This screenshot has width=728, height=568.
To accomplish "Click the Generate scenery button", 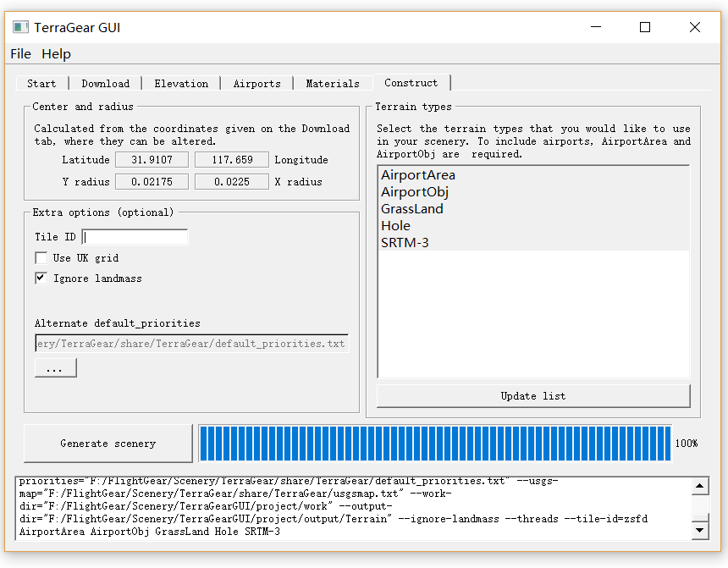I will click(108, 443).
